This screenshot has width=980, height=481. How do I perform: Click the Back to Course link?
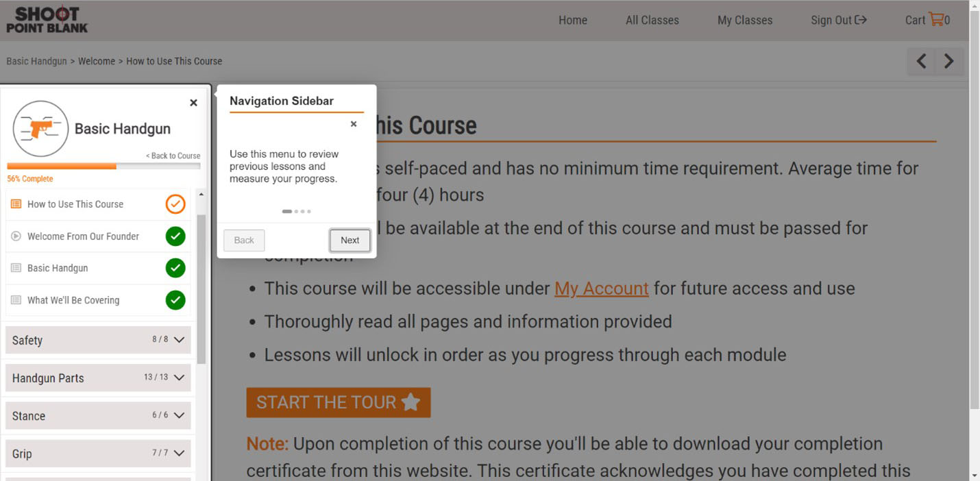(173, 156)
